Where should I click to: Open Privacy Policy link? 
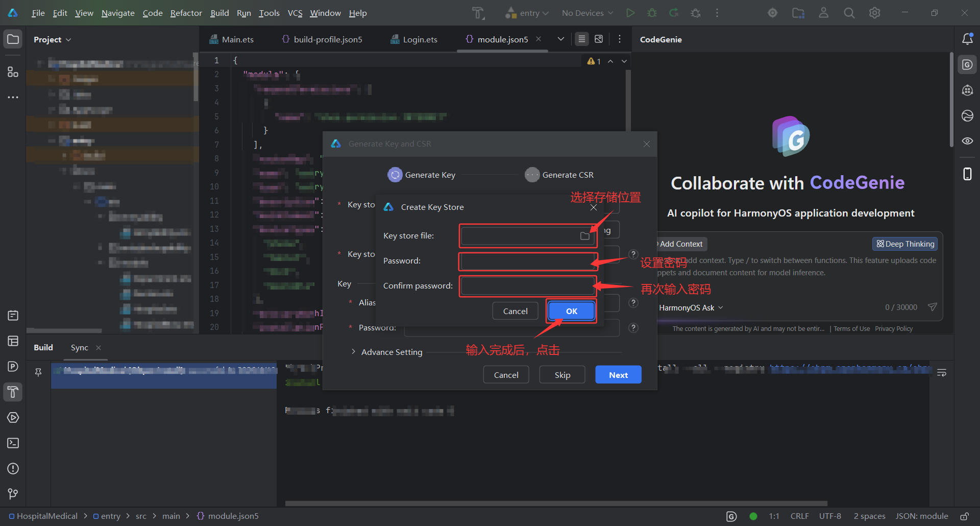tap(894, 329)
